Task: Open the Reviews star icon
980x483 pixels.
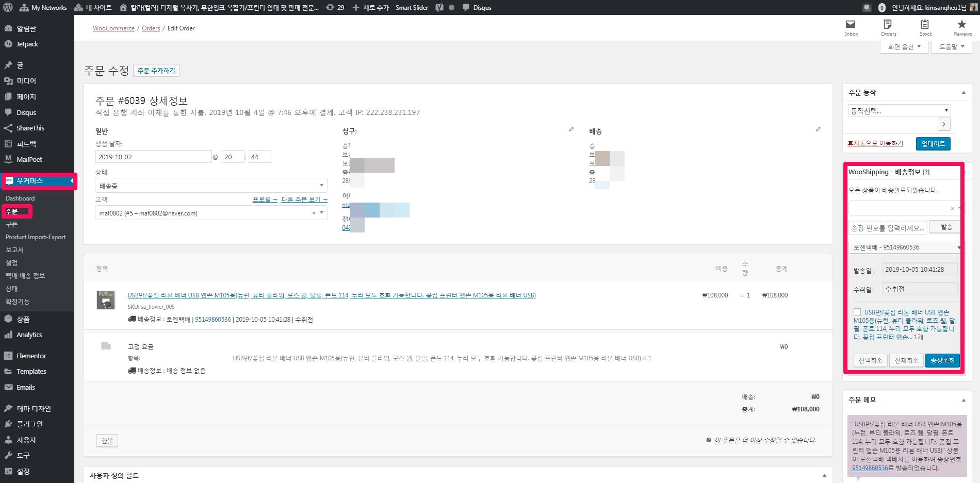Action: (x=962, y=25)
